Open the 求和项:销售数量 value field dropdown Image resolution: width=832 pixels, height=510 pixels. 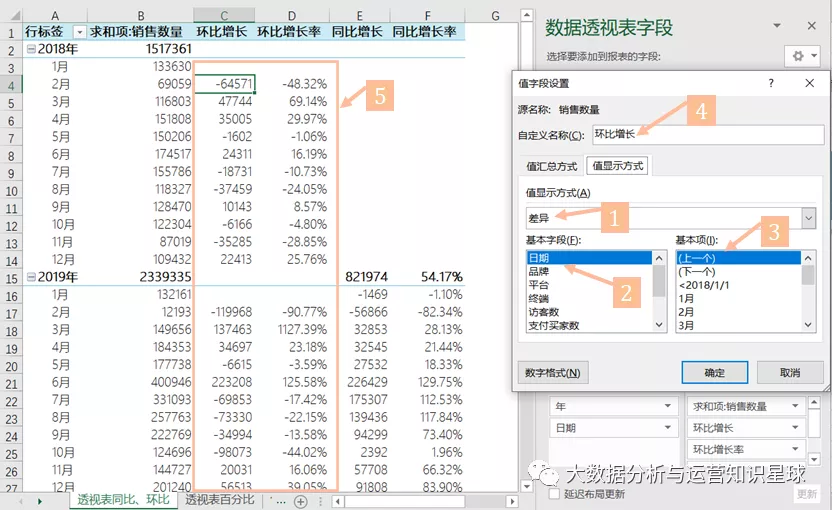(795, 406)
